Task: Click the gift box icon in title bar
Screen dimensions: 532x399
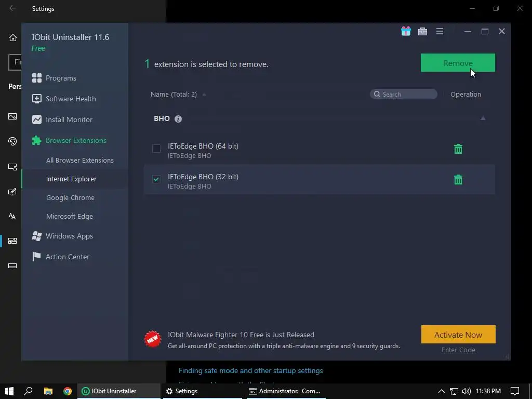Action: (406, 31)
